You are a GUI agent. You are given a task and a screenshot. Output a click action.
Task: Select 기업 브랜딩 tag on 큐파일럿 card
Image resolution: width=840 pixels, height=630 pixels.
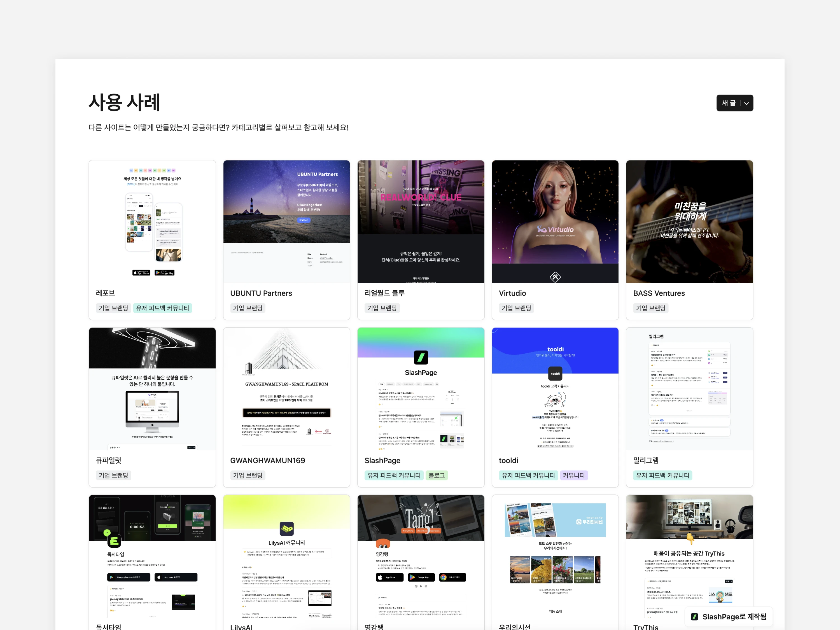[x=113, y=475]
